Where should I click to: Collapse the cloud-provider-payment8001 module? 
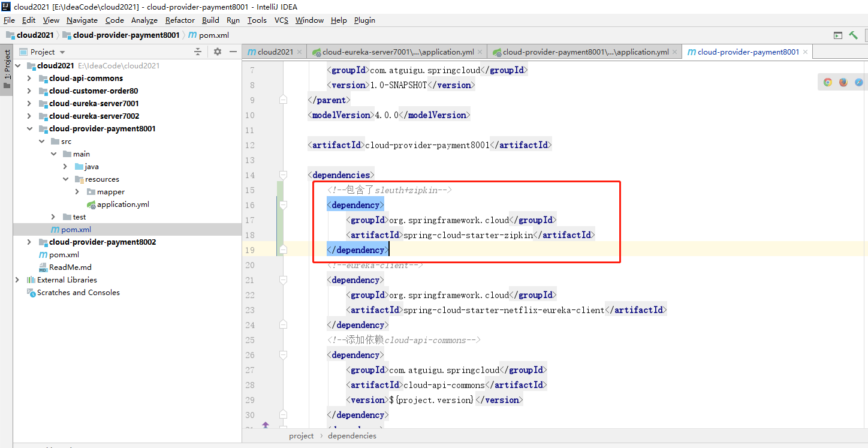click(29, 129)
